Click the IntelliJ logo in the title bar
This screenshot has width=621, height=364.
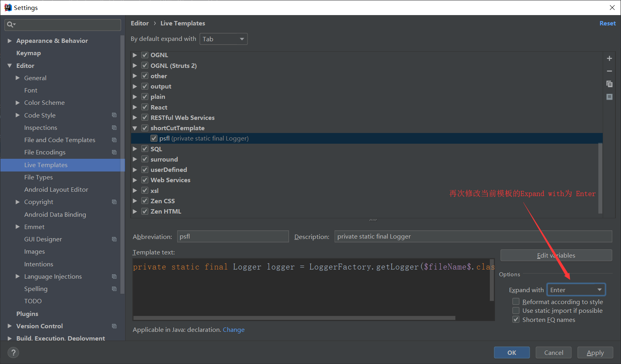tap(8, 7)
